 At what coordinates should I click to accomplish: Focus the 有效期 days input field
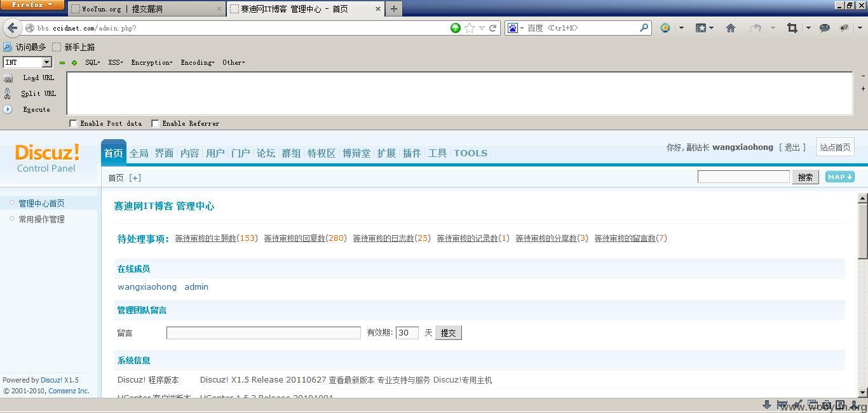(x=407, y=333)
